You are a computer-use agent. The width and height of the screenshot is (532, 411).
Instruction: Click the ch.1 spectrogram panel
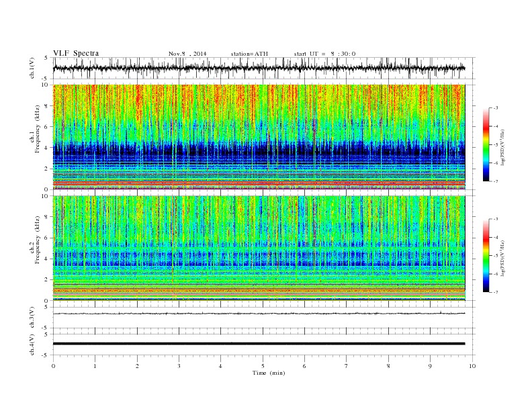click(259, 137)
